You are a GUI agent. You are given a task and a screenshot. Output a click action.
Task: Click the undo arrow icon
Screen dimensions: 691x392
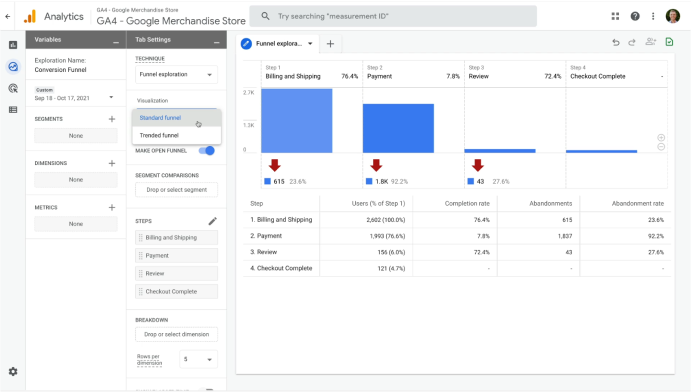click(616, 42)
